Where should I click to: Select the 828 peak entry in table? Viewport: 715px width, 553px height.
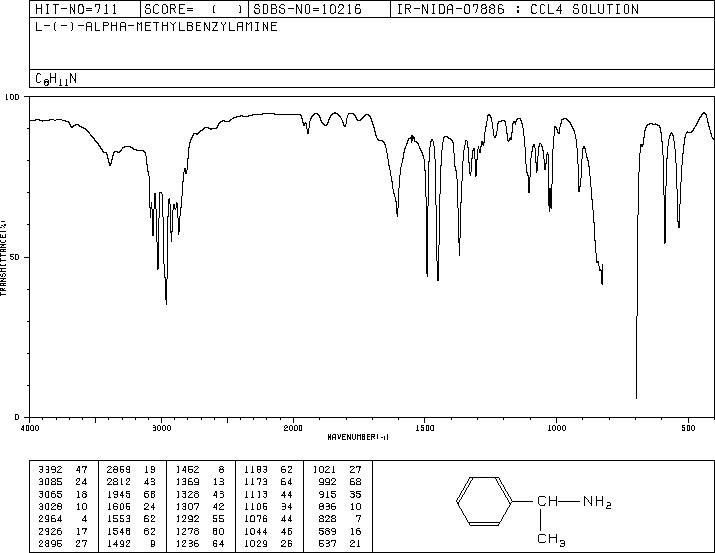(x=340, y=519)
